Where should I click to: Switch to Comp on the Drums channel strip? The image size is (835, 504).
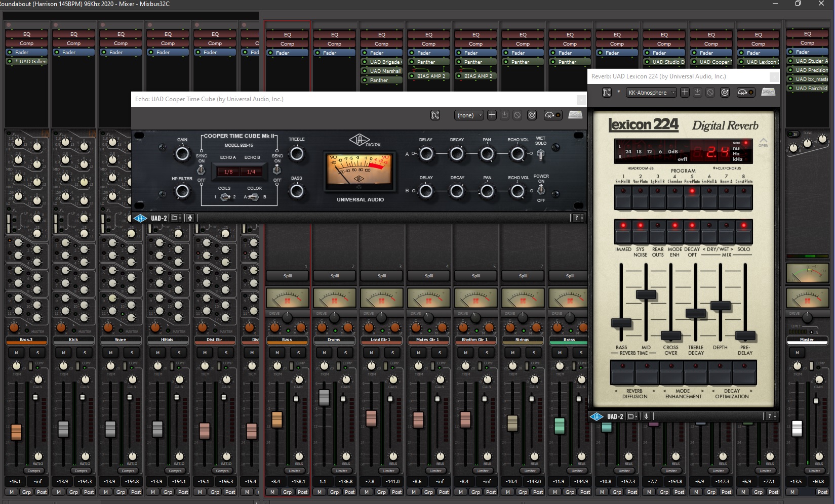pyautogui.click(x=334, y=43)
